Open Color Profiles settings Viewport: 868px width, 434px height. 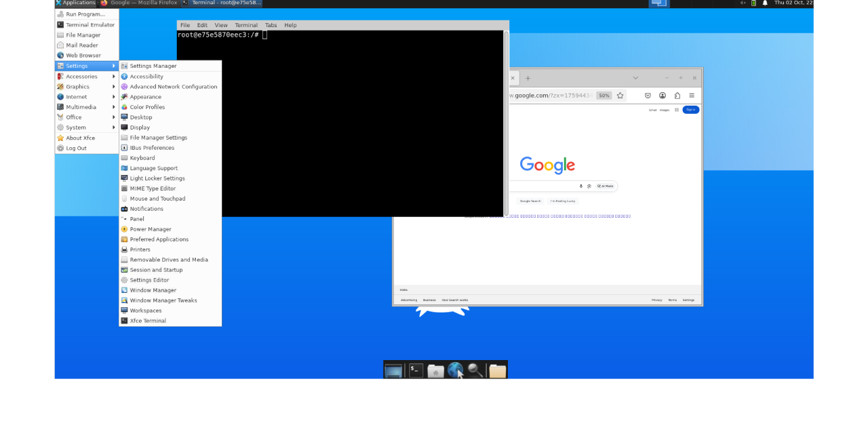click(170, 107)
